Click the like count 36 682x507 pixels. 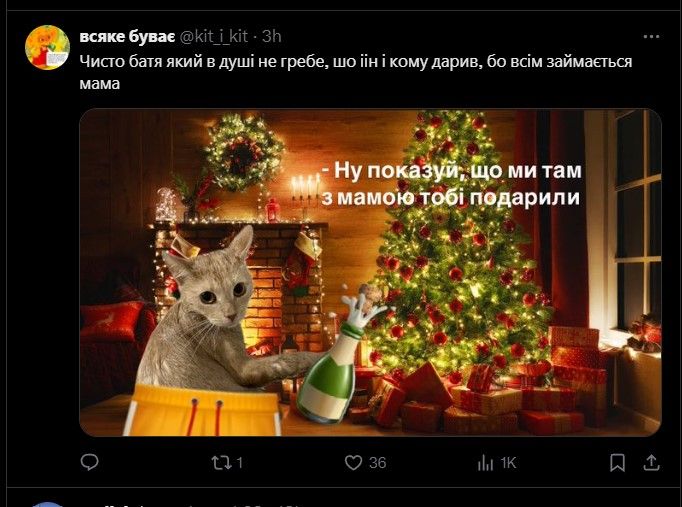[x=378, y=463]
